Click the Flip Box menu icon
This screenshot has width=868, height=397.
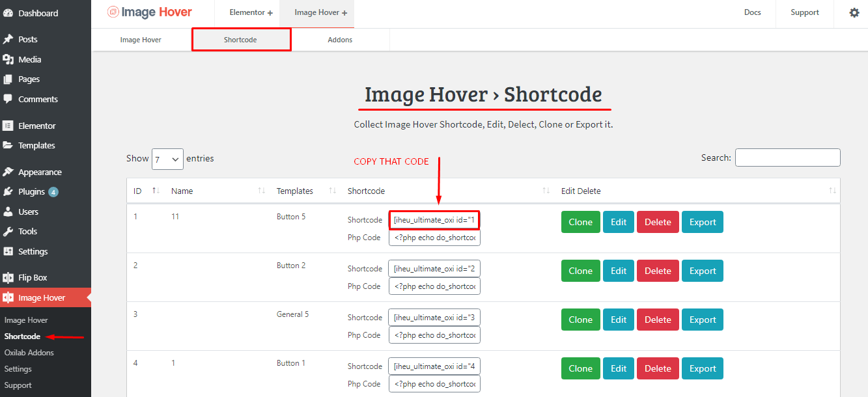(x=8, y=277)
